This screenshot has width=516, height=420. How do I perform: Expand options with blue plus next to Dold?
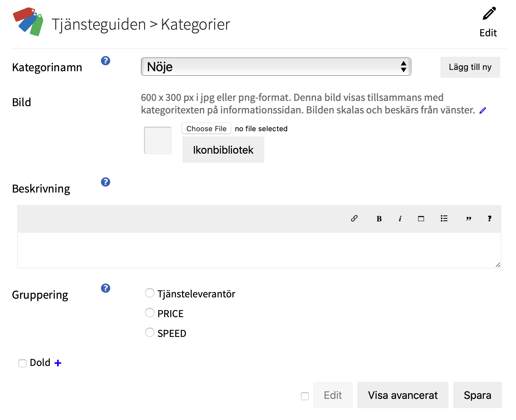pos(58,363)
